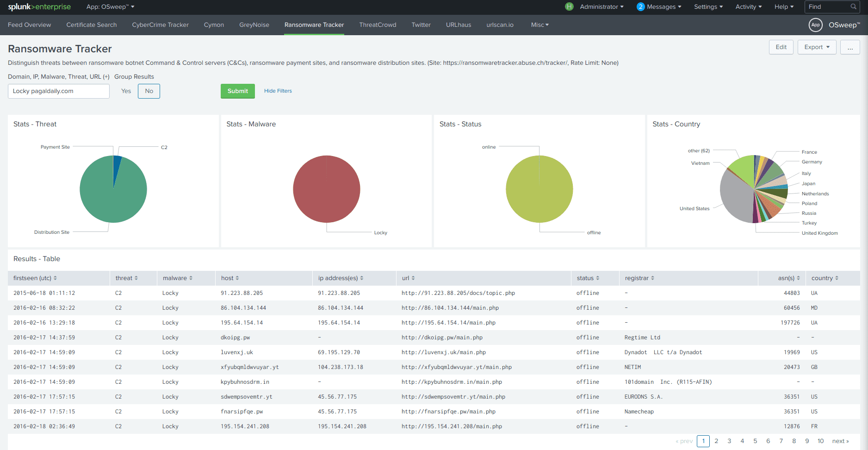Screen dimensions: 868x450
Task: Click host cell dkoipg.pw
Action: [235, 337]
